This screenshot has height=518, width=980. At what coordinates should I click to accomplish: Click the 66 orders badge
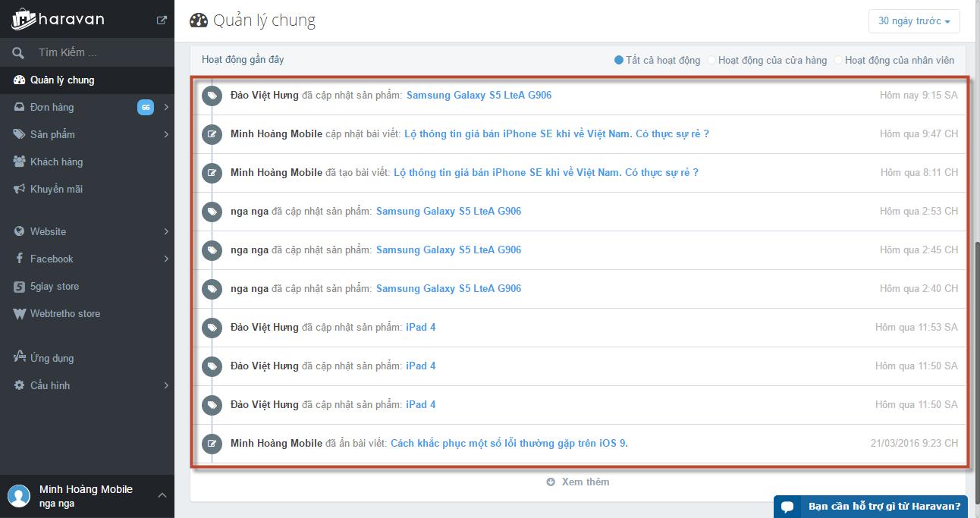[x=145, y=107]
